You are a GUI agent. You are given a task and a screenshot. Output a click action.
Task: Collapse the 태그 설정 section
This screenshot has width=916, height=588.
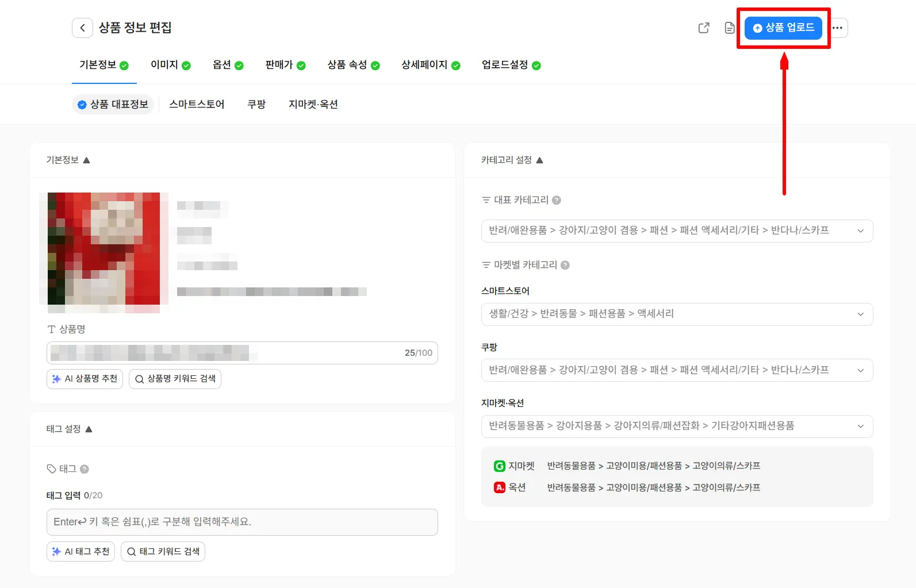click(x=89, y=429)
